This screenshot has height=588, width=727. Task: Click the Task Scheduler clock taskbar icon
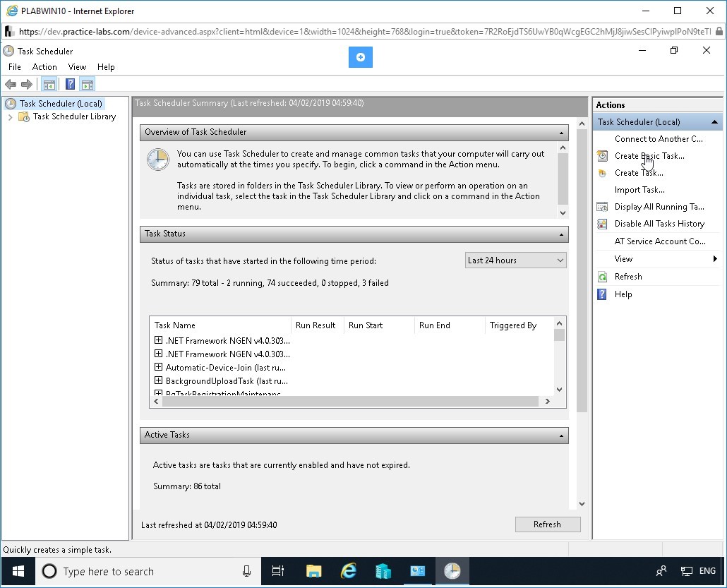pos(452,571)
